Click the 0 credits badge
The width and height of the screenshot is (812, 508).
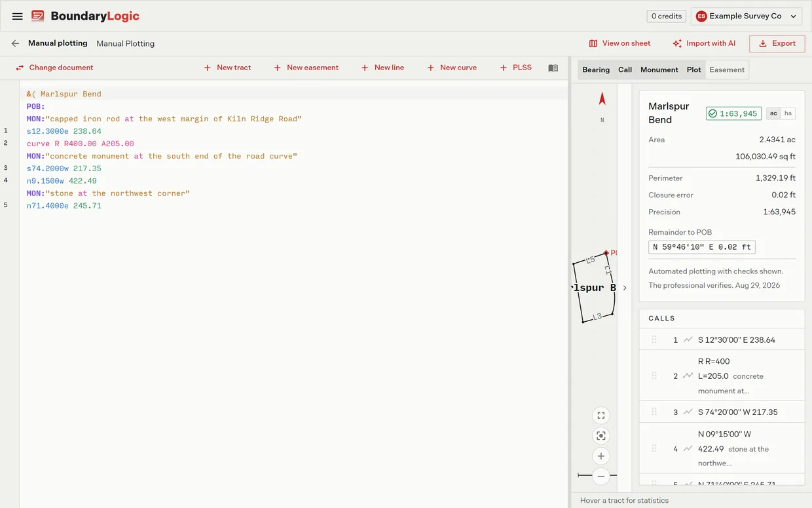[667, 16]
